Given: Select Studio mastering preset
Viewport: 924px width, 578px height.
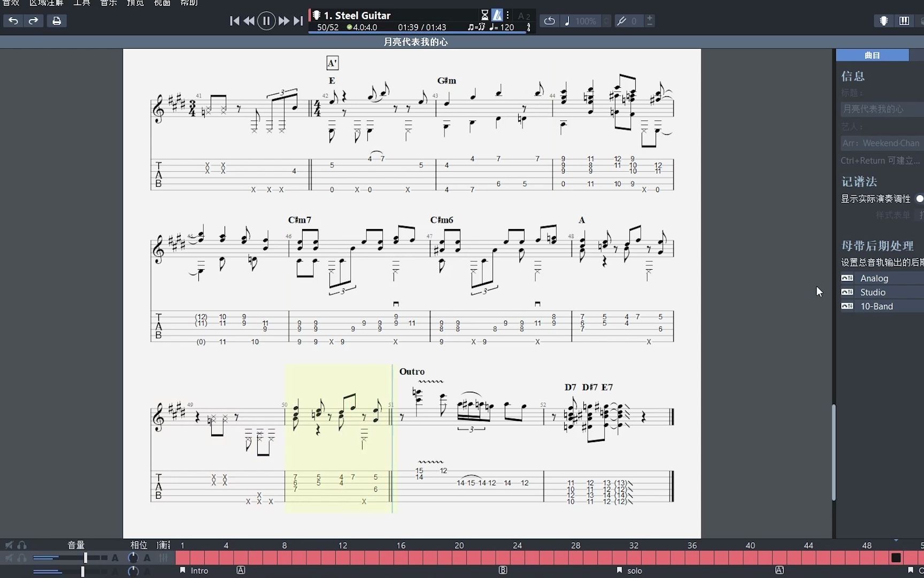Looking at the screenshot, I should [x=882, y=292].
